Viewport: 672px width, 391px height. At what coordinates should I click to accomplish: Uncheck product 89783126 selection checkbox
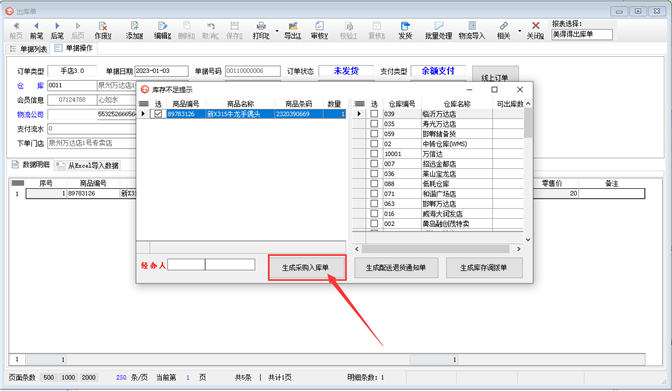coord(158,114)
